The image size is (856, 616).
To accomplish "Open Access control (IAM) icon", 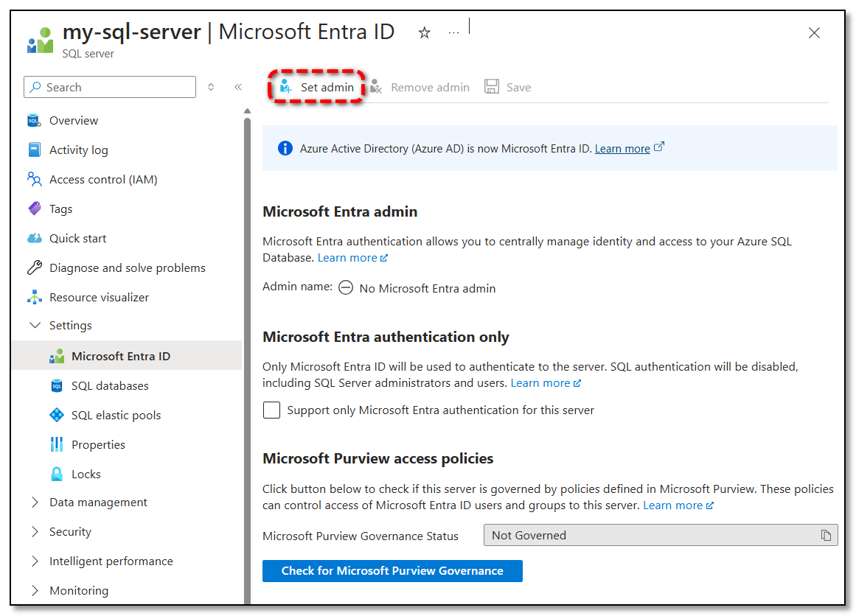I will click(x=35, y=179).
